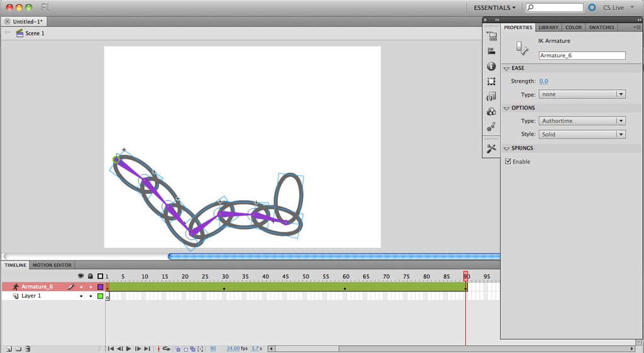Click the Armature_6 layer outline color swatch
Viewport: 644px width, 353px height.
point(100,287)
